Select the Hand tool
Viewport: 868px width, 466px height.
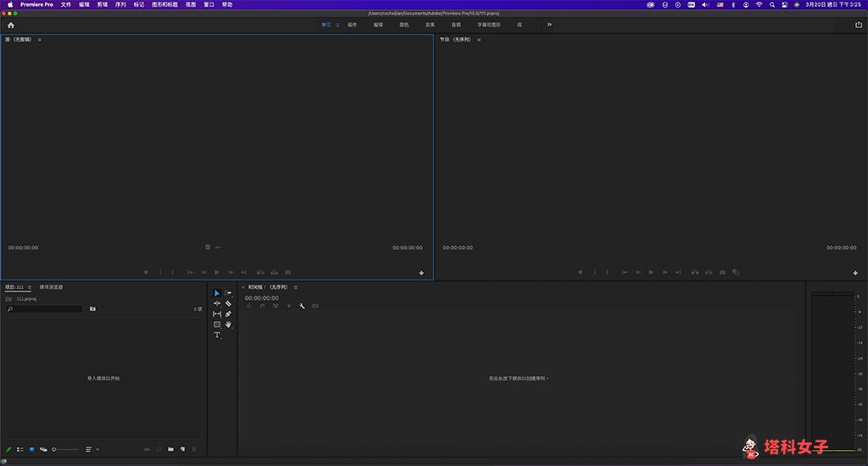point(229,325)
